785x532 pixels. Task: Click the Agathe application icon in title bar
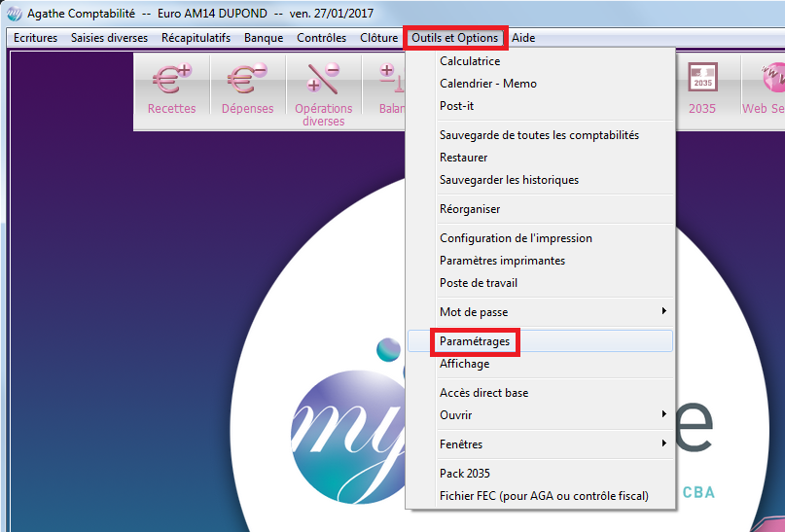pyautogui.click(x=15, y=14)
